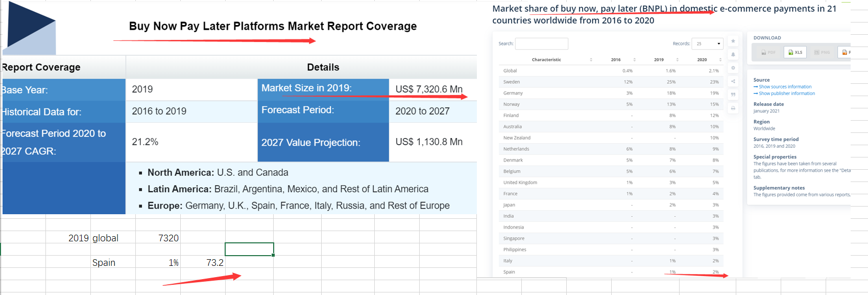This screenshot has width=868, height=295.
Task: Click the Historical Data value 2016 to 2019
Action: coord(159,111)
